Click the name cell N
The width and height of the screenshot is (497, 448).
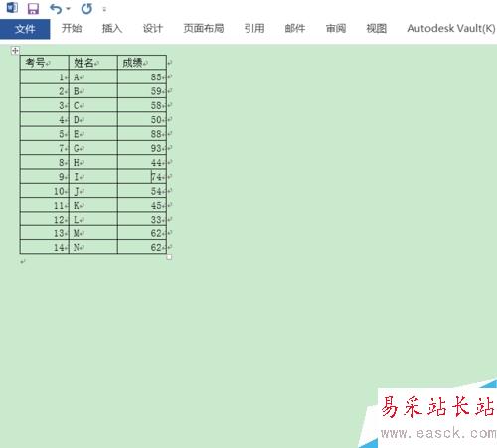coord(93,247)
